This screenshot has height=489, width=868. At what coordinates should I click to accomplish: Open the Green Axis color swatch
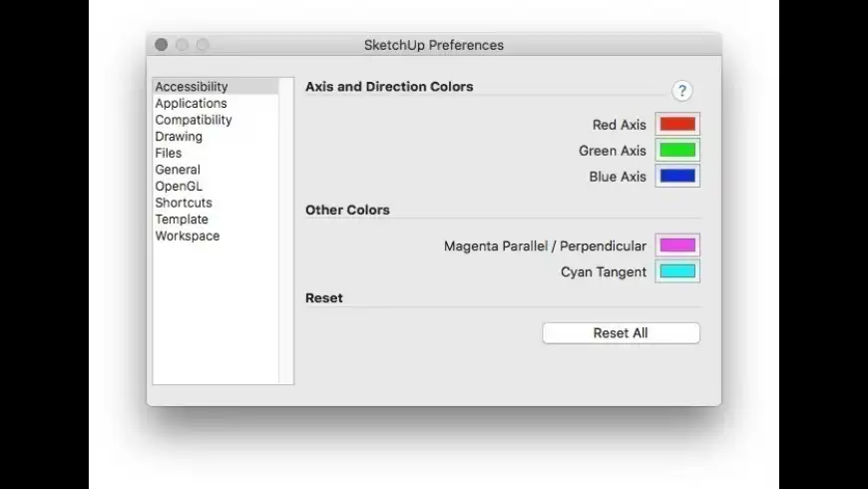(x=677, y=151)
